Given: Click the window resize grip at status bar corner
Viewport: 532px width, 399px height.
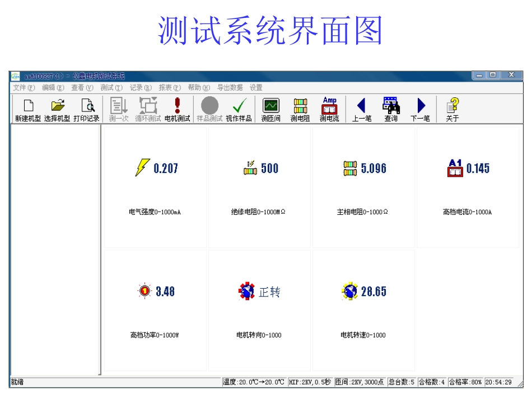Looking at the screenshot, I should [x=520, y=383].
